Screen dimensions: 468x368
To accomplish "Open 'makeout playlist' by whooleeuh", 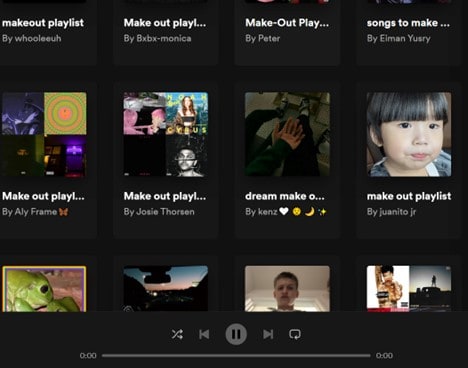I will click(43, 23).
